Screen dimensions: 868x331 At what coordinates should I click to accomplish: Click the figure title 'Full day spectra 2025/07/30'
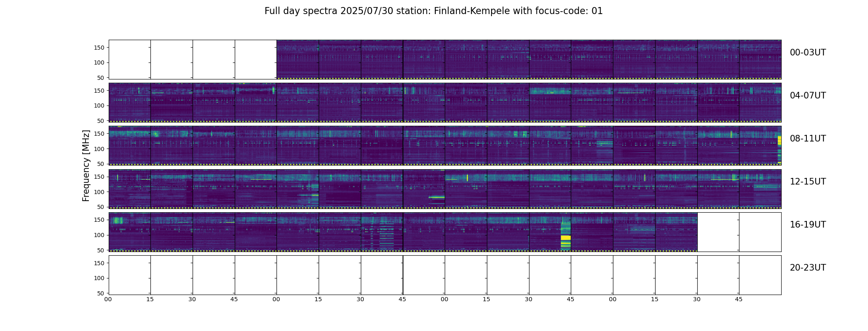click(x=329, y=11)
